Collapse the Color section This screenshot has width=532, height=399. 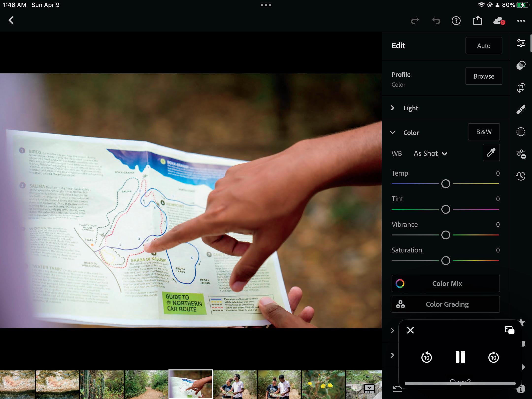(393, 133)
